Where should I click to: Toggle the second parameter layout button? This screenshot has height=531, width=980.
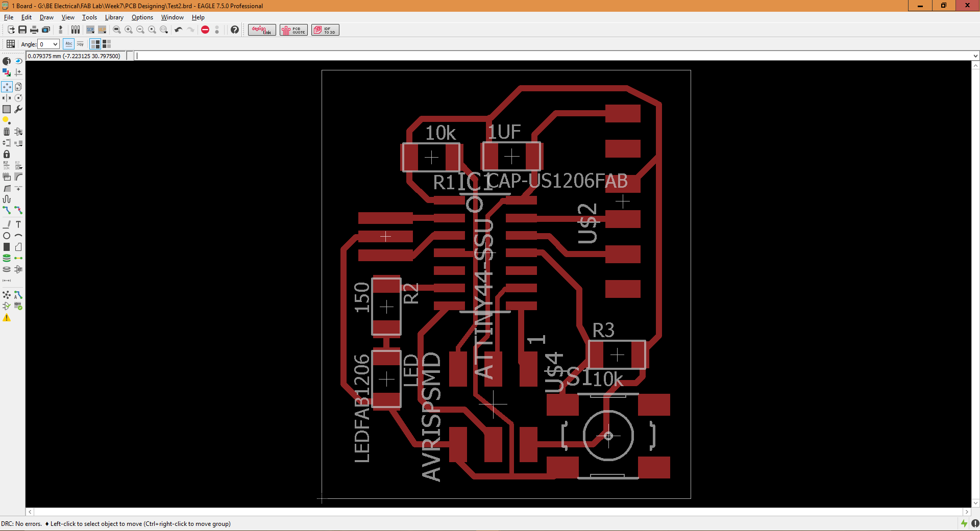click(107, 44)
